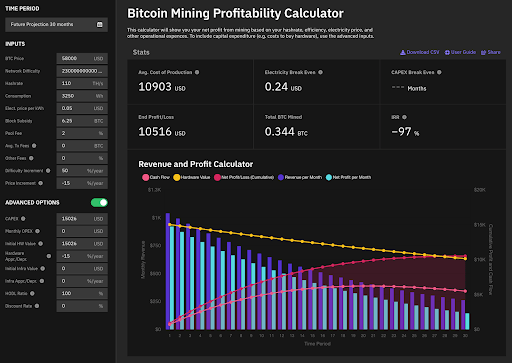This screenshot has width=512, height=363.
Task: Click info icon next to Difficulty Increment
Action: (x=48, y=171)
